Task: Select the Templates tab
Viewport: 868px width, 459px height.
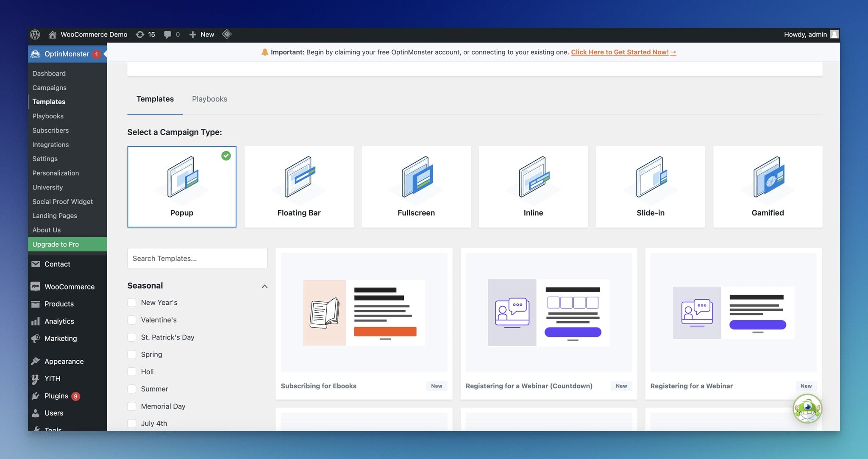Action: point(155,99)
